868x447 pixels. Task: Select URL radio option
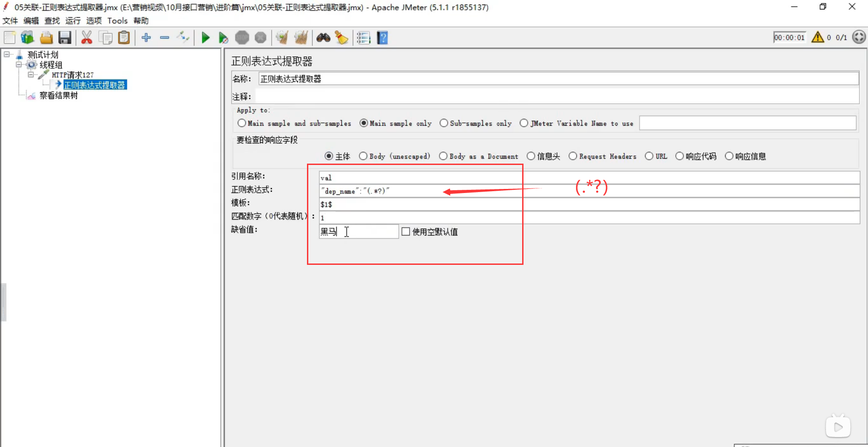(x=649, y=156)
